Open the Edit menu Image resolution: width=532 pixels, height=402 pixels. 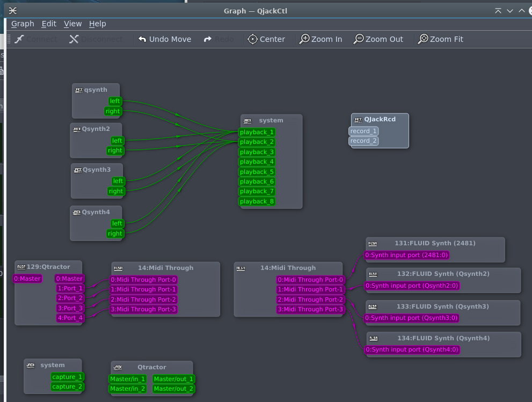click(49, 24)
